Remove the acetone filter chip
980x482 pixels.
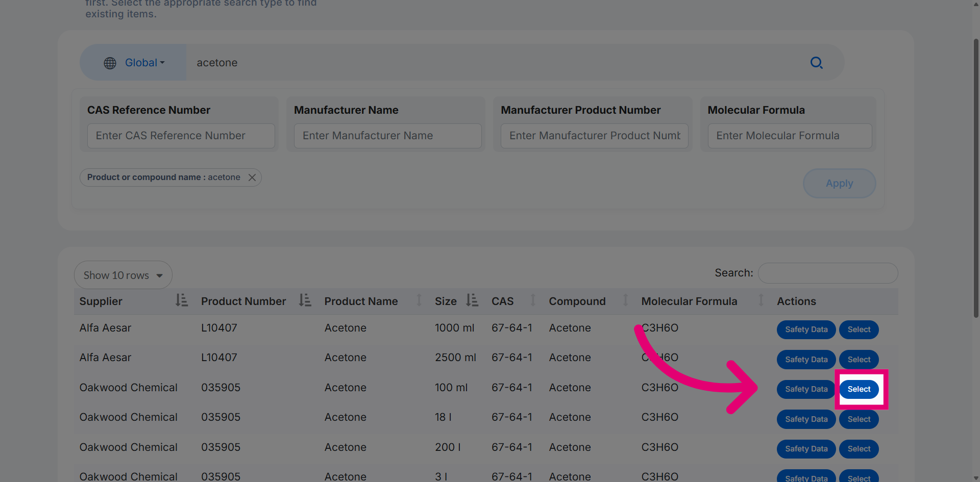click(252, 177)
